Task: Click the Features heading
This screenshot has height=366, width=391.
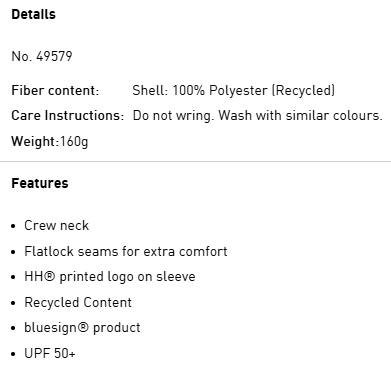Action: point(40,183)
